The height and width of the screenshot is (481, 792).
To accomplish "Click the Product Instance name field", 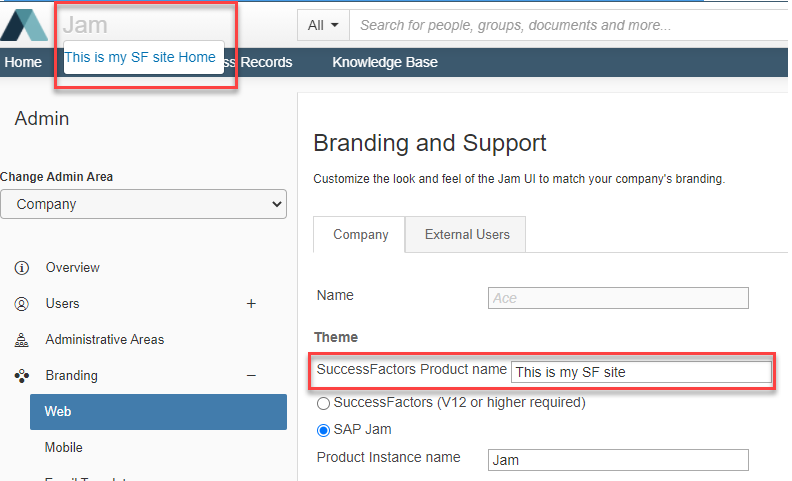I will pos(618,460).
